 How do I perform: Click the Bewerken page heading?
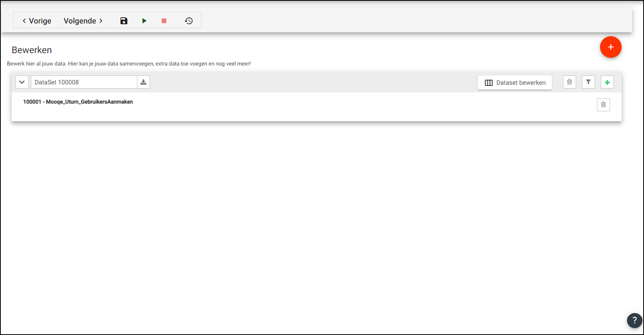pos(32,50)
